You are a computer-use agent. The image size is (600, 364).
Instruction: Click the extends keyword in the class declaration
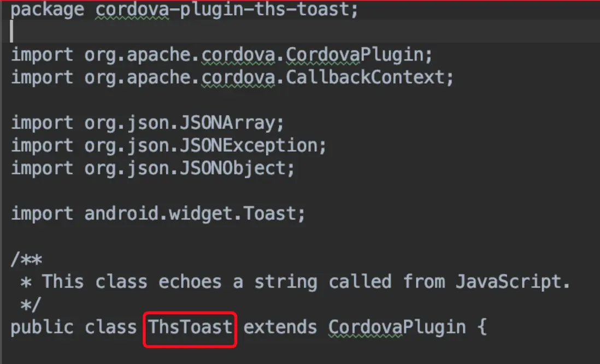pos(280,327)
